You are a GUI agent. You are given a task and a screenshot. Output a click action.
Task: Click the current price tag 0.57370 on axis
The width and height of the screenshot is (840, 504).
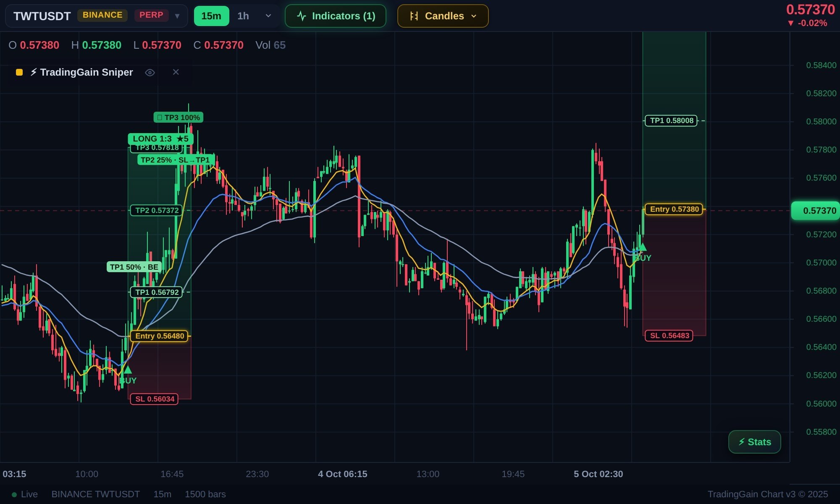click(815, 211)
